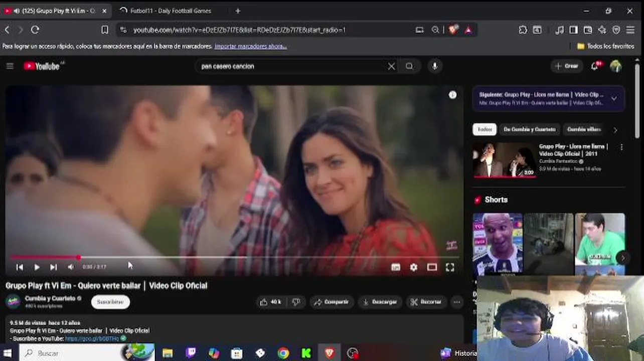The height and width of the screenshot is (361, 644).
Task: Click the Crear button
Action: [566, 66]
